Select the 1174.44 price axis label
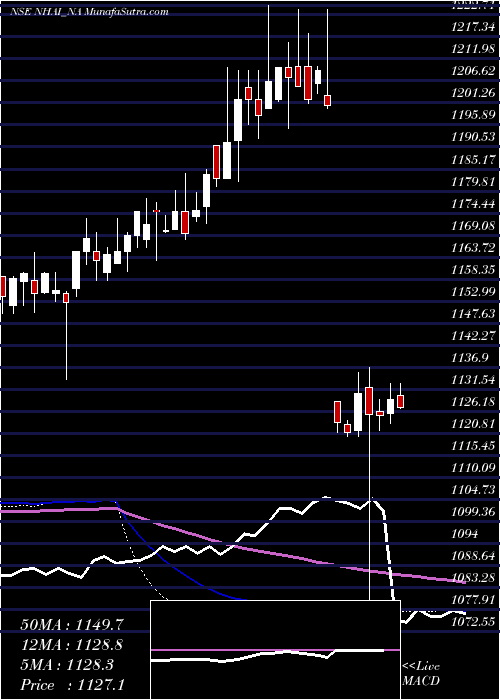The width and height of the screenshot is (500, 700). coord(472,204)
